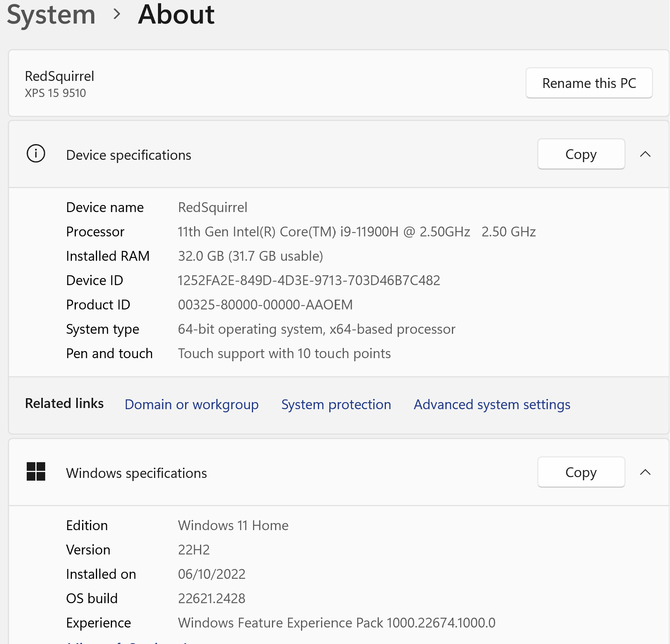Click the Windows logo icon
670x644 pixels.
[36, 472]
